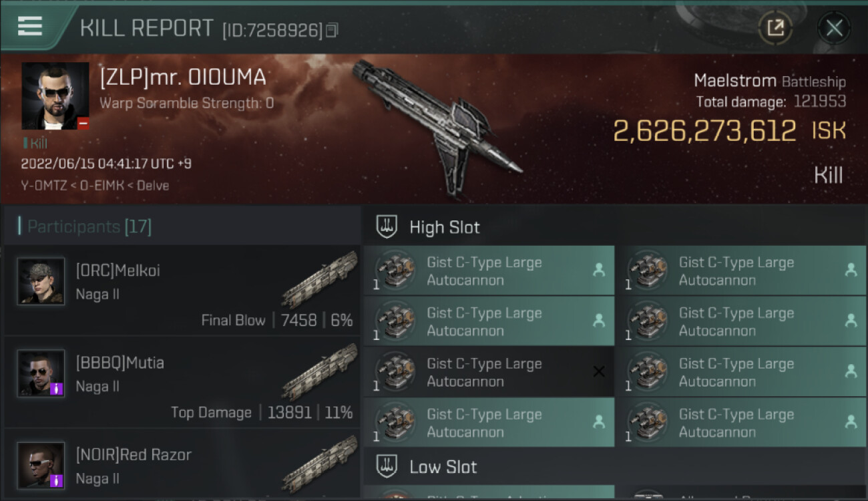Click the Maelstrom ship image
Screen dimensions: 868x501
click(437, 127)
